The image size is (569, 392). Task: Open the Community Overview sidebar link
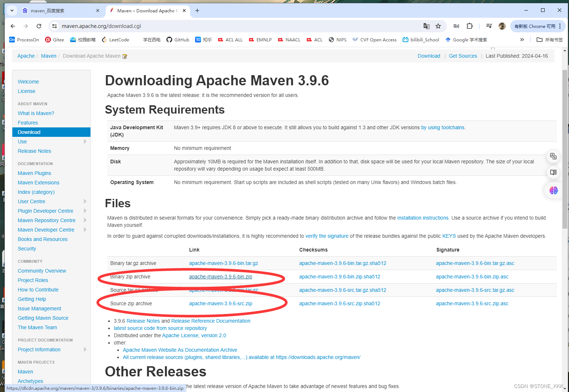click(42, 271)
